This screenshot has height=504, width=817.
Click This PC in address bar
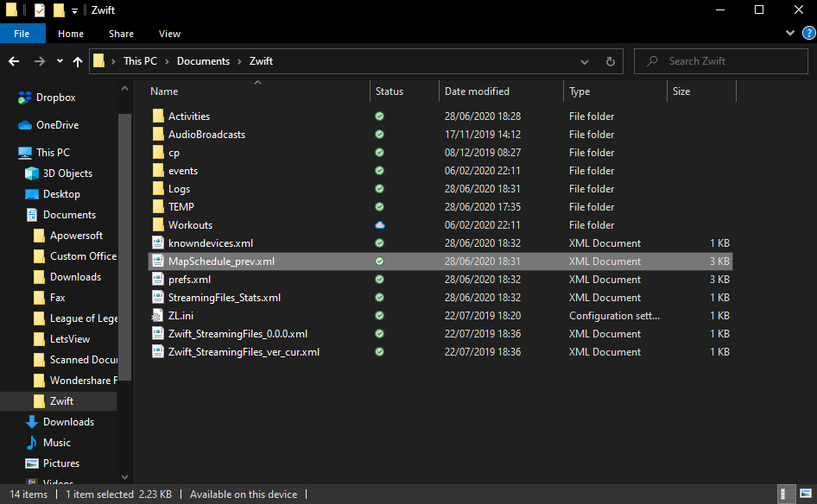(140, 61)
